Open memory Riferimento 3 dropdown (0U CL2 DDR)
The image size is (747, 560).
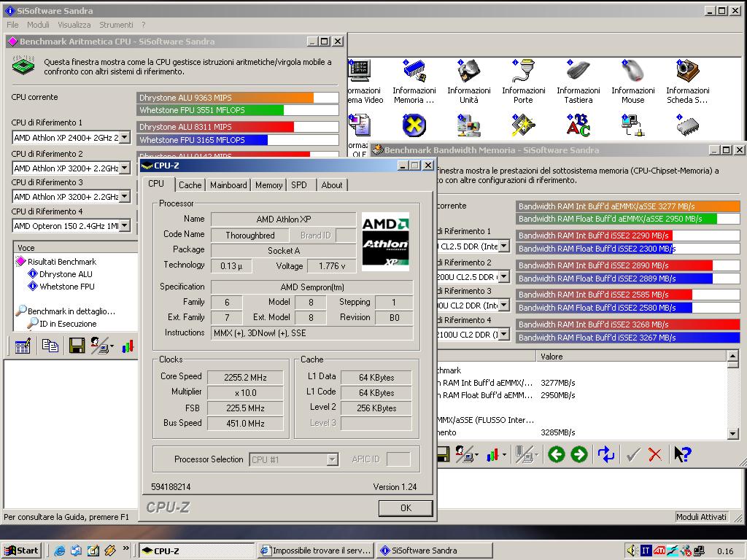[504, 306]
